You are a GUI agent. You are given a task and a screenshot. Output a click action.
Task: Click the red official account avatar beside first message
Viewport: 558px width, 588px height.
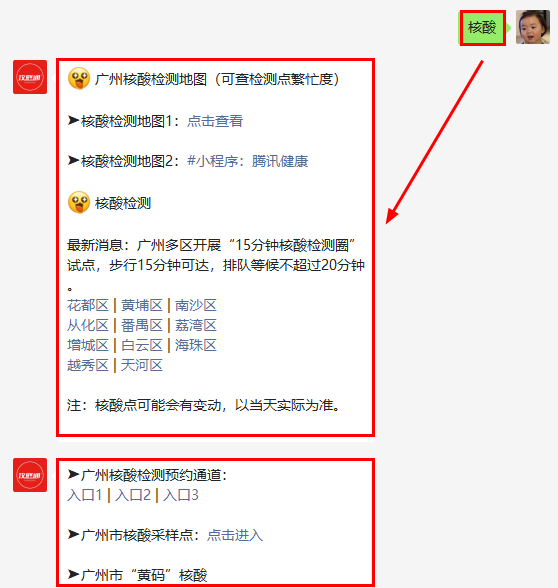coord(30,77)
